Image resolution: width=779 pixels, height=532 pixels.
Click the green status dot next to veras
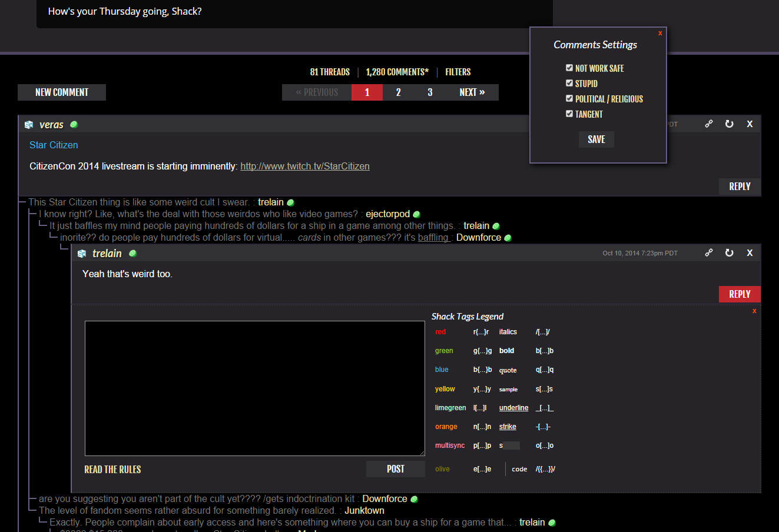(74, 124)
